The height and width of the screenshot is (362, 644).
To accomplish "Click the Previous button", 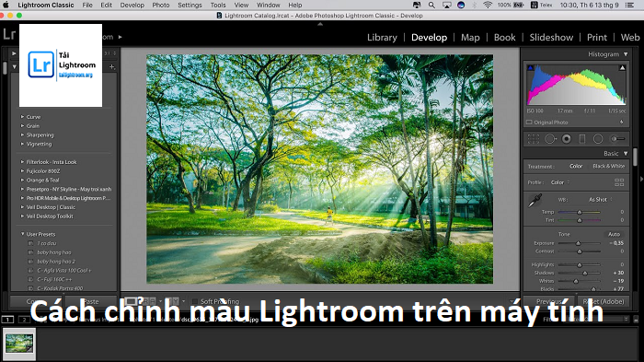I will coord(549,301).
